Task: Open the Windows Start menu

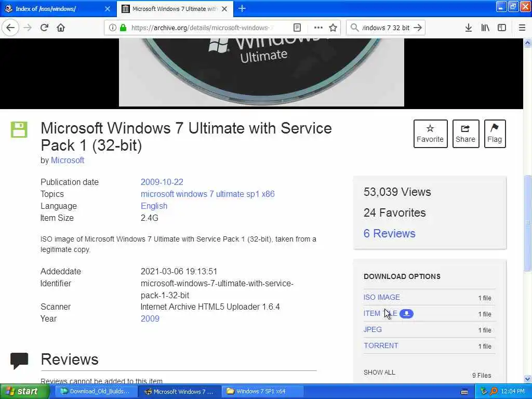Action: pyautogui.click(x=24, y=391)
